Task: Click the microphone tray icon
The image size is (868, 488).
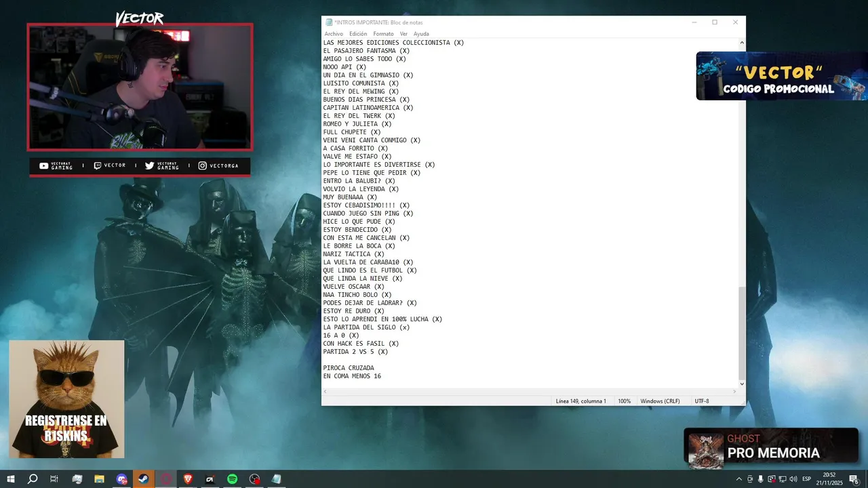Action: (x=761, y=479)
